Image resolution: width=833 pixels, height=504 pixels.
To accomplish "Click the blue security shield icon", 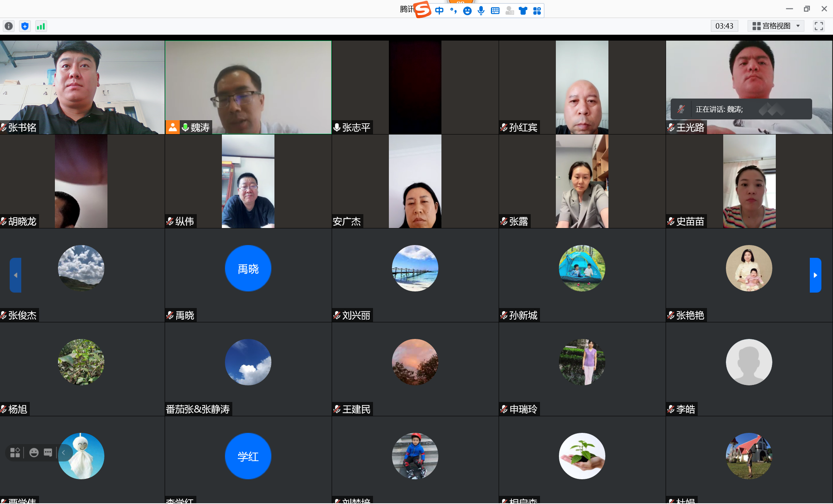I will point(25,26).
